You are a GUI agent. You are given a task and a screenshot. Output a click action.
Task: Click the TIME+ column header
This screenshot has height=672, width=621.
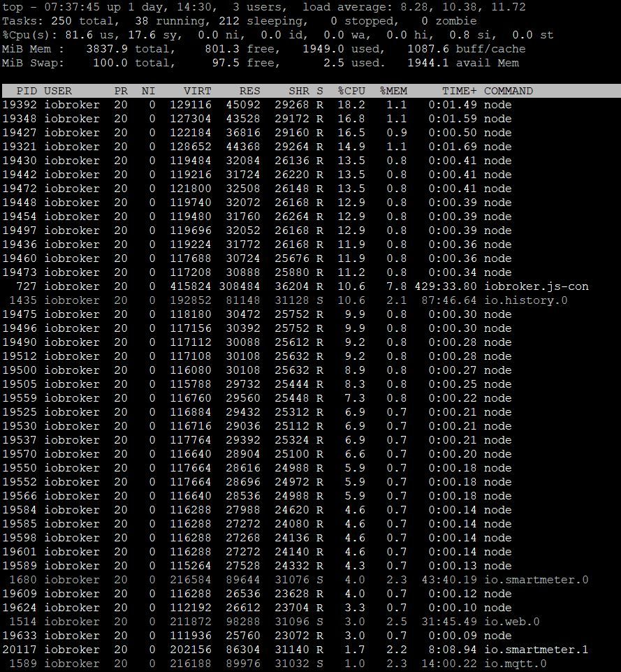460,91
